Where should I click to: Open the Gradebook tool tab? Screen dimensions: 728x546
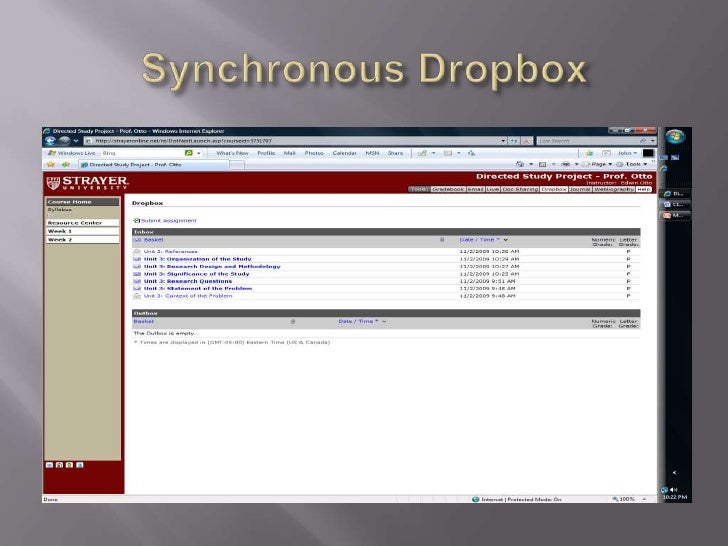pyautogui.click(x=448, y=189)
